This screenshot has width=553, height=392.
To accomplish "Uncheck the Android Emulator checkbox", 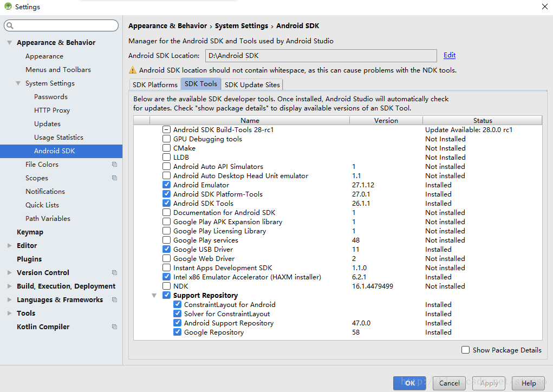I will [166, 185].
